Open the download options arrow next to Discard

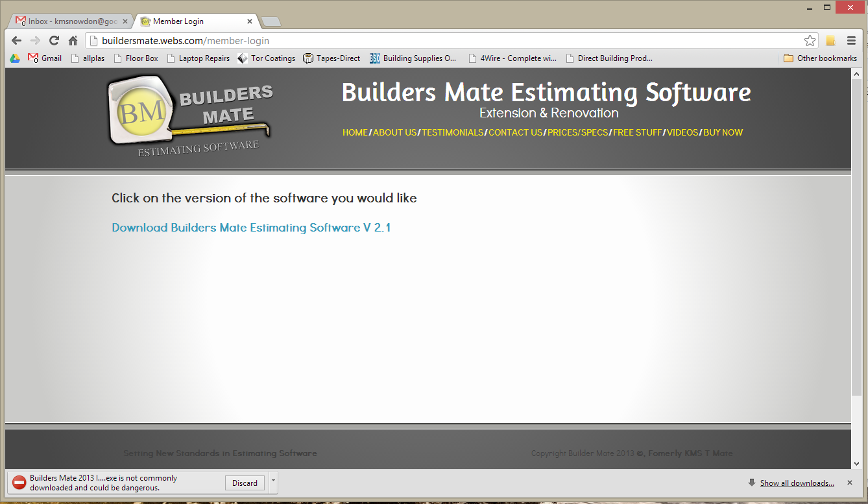pyautogui.click(x=273, y=483)
